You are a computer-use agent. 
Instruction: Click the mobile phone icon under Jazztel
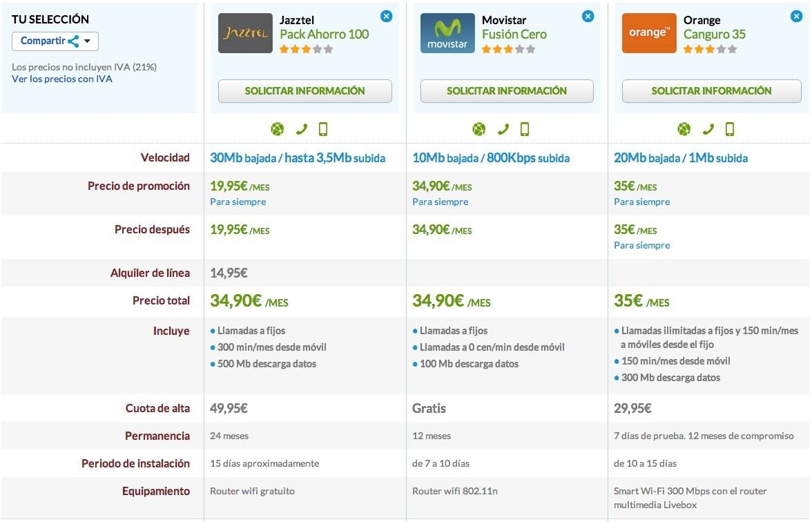click(323, 129)
